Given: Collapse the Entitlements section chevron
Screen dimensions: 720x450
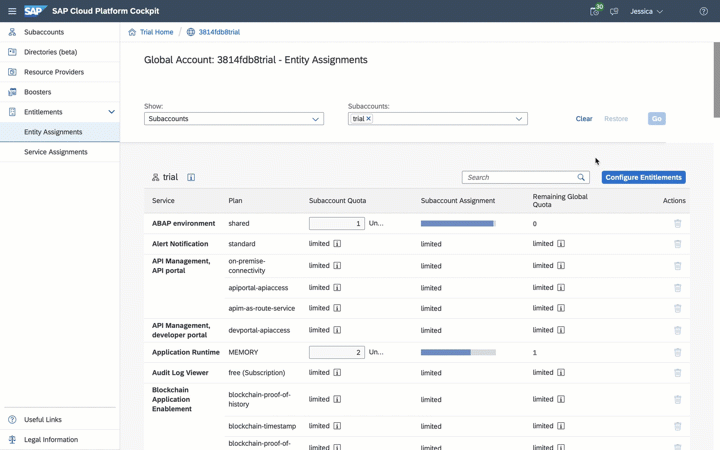Looking at the screenshot, I should [111, 112].
